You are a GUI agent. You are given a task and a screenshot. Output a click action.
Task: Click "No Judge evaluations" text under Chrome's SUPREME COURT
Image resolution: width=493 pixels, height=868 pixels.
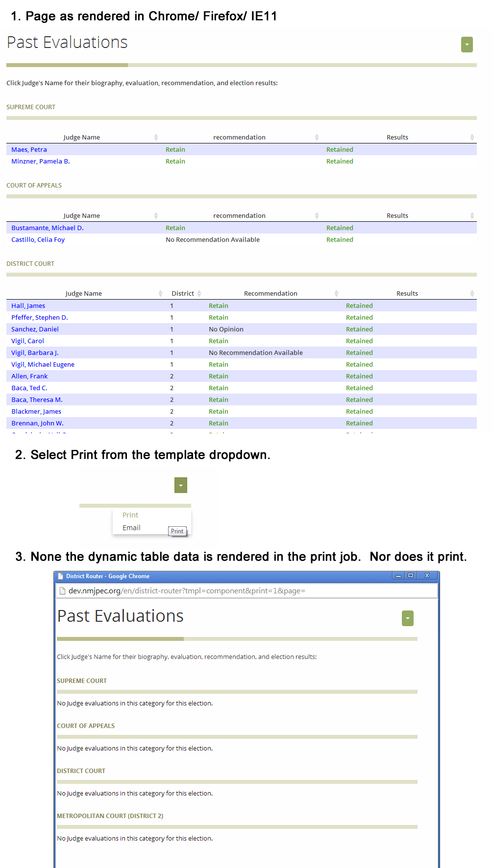point(135,703)
